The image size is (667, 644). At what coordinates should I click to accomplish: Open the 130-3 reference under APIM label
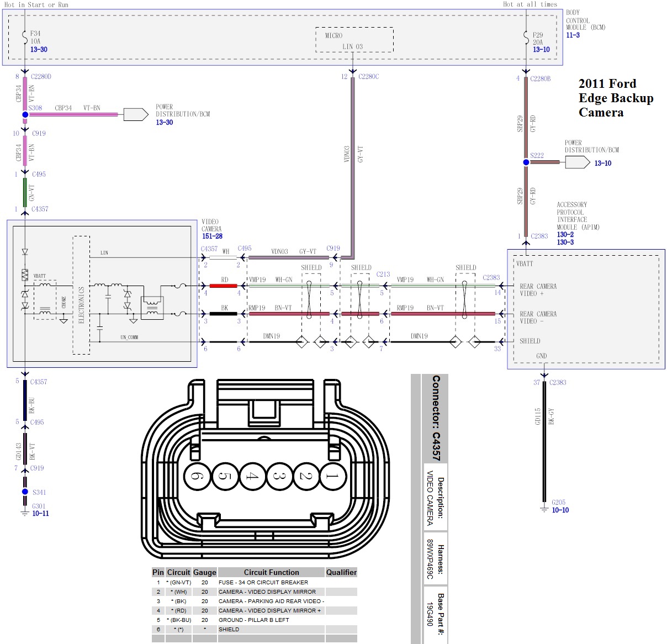565,242
